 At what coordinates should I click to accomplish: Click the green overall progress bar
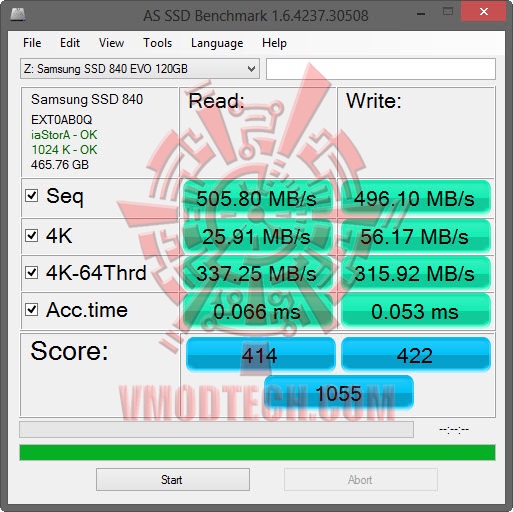point(257,452)
